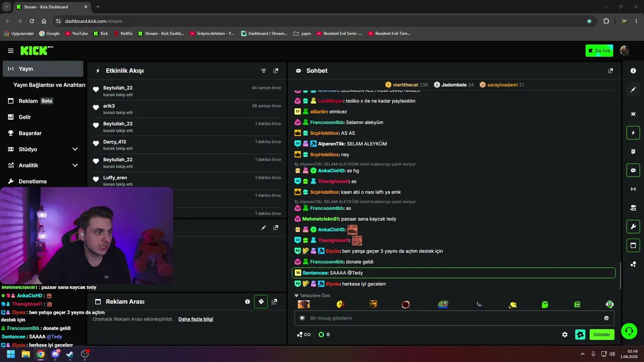
Task: Click the sarayinadami leaderboard entry
Action: [x=502, y=85]
